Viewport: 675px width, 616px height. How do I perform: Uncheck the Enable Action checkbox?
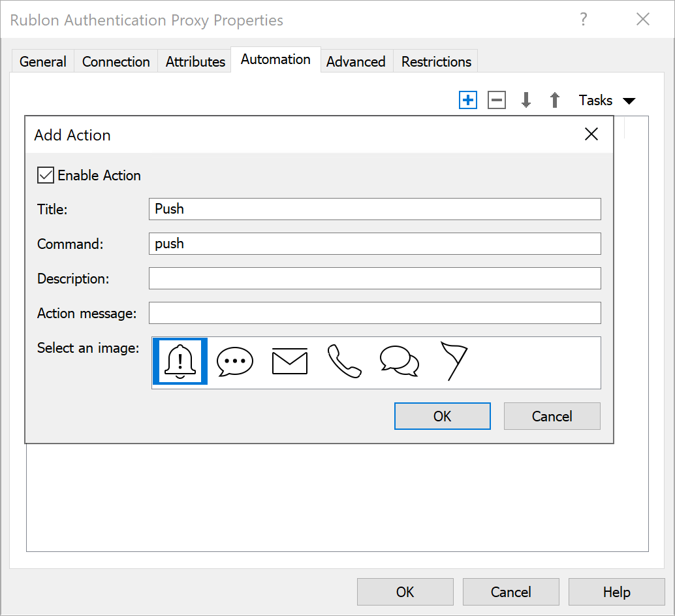point(46,175)
